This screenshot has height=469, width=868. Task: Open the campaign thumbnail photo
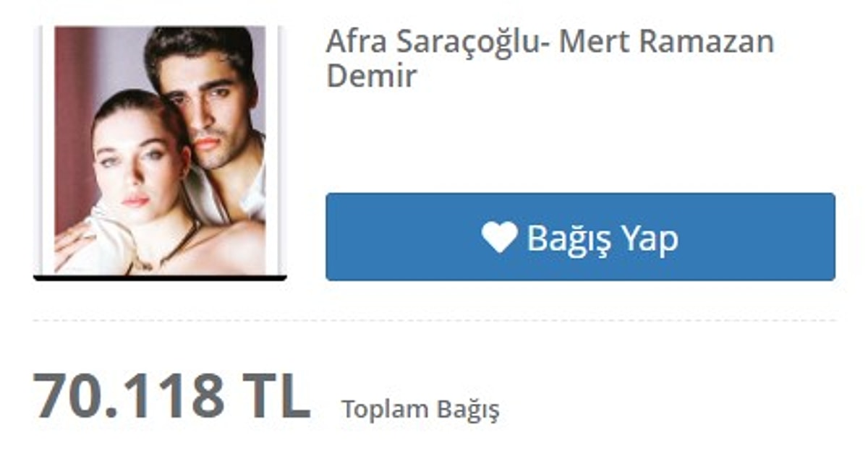[160, 150]
